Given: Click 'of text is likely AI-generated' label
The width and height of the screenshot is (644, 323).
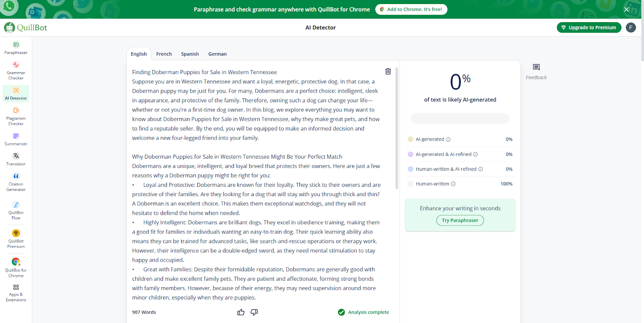Looking at the screenshot, I should tap(460, 100).
